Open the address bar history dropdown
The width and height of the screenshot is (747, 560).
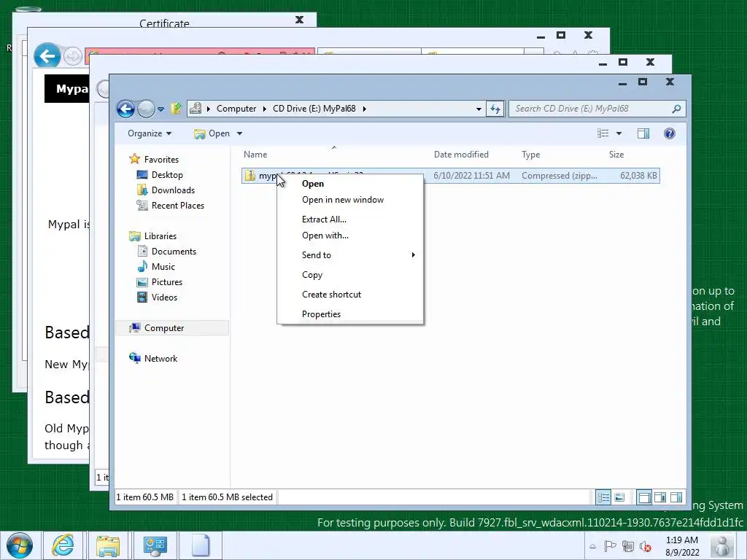pos(479,109)
